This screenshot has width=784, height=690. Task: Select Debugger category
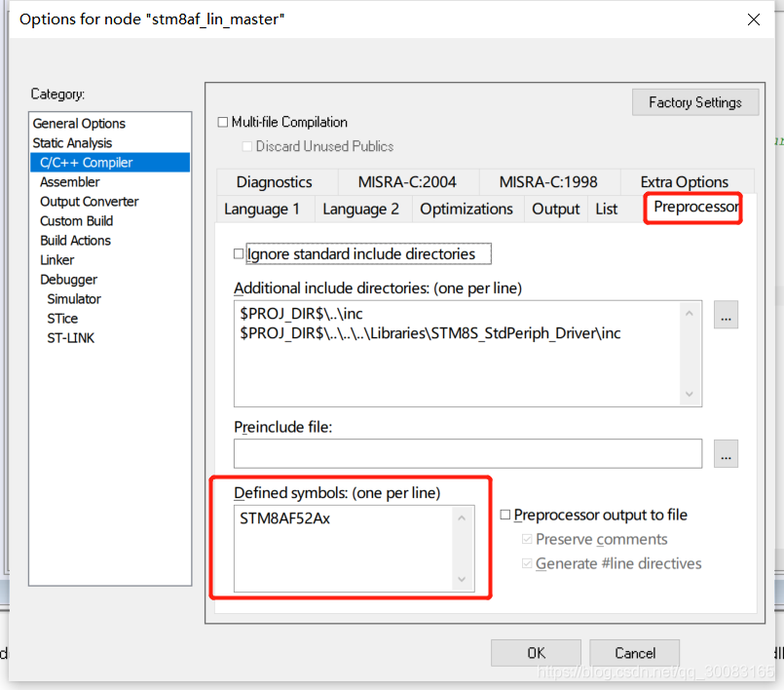(x=68, y=280)
